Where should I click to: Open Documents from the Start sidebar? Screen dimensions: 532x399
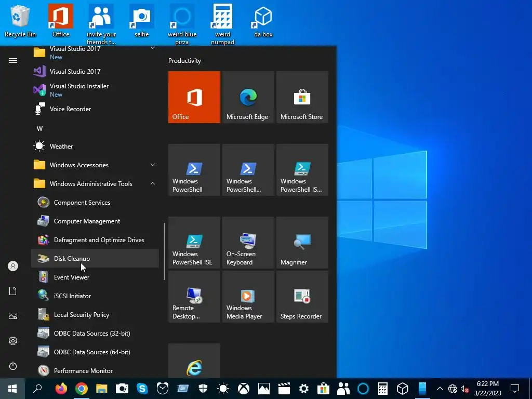[x=13, y=291]
